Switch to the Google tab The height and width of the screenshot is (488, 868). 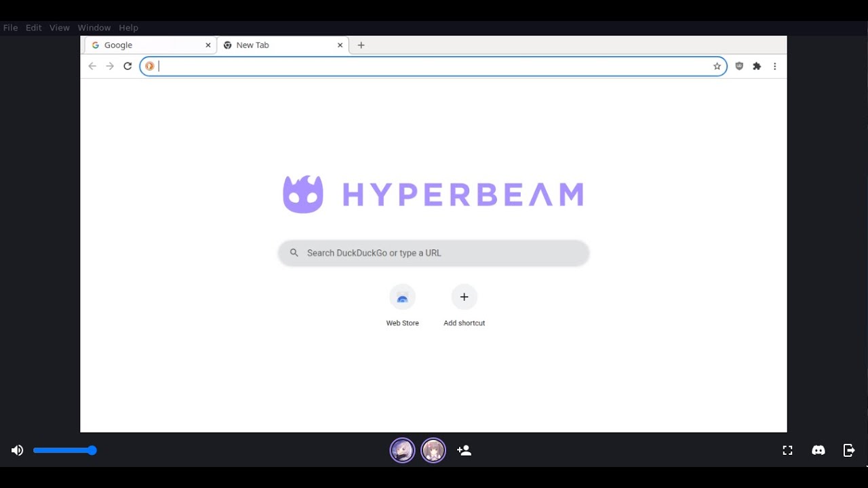(150, 45)
